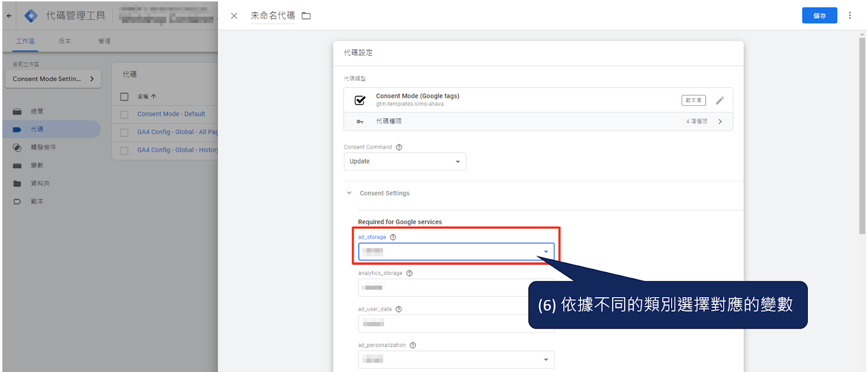Check the GA4 Config - Global - All Pag row checkbox

click(124, 132)
